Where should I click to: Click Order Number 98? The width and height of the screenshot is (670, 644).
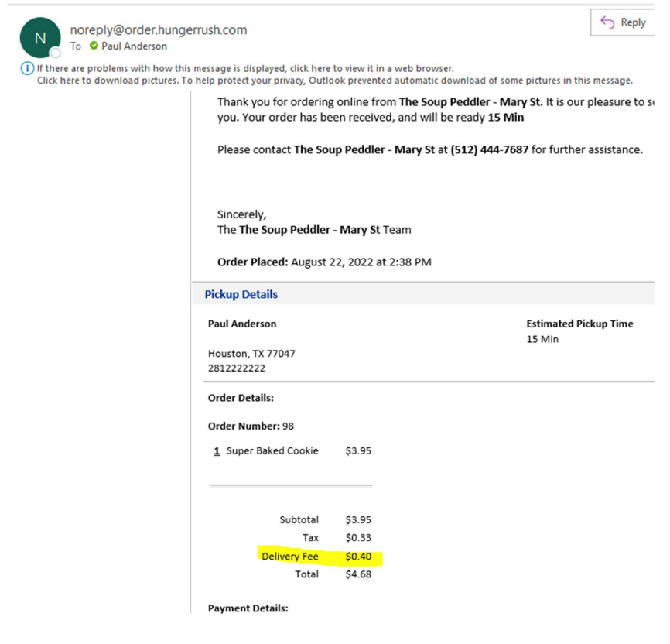[251, 426]
